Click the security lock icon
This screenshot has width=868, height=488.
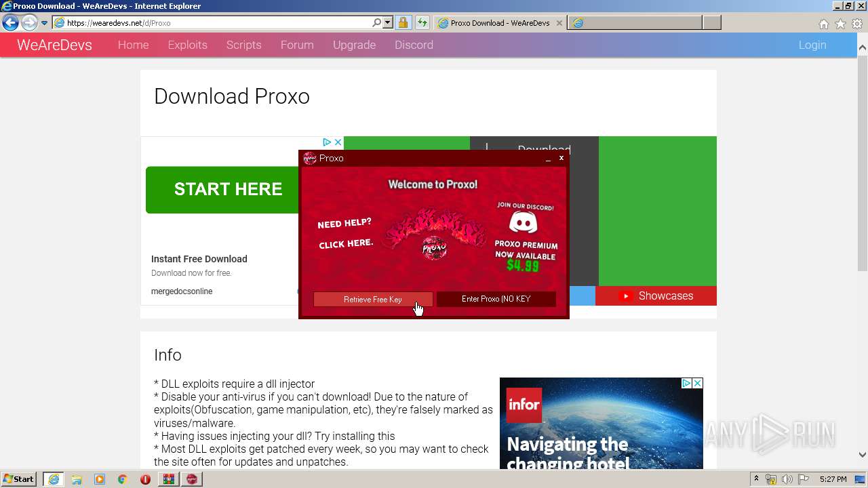coord(403,22)
